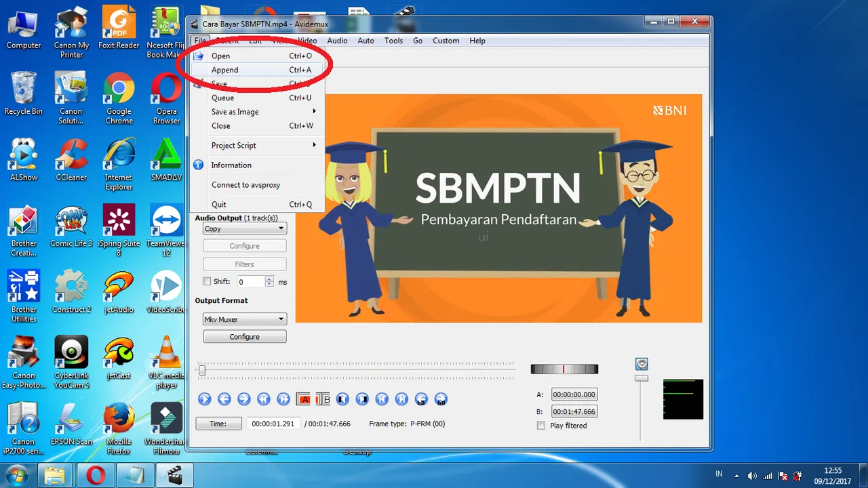Jump to previous keyframe with double-left icon

264,399
